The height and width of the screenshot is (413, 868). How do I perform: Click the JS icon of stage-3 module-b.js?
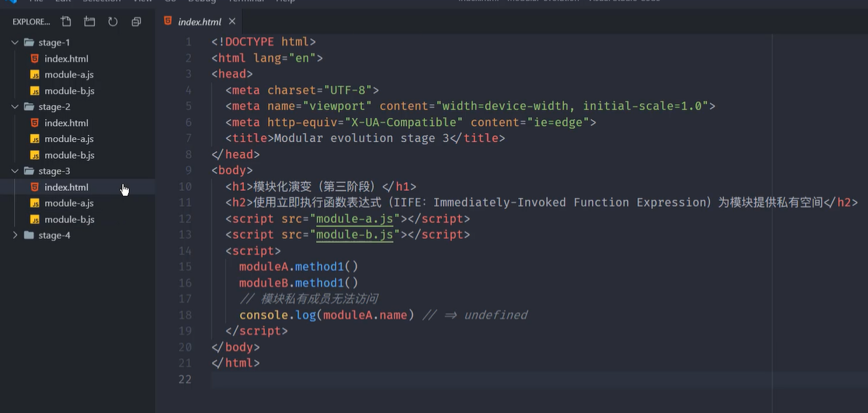pos(35,219)
